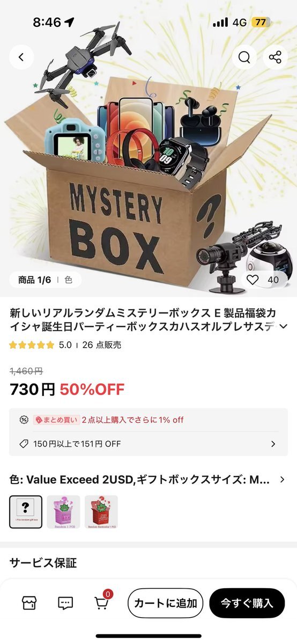297x644 pixels.
Task: Tap the bulk-buy percent badge icon
Action: pyautogui.click(x=24, y=420)
